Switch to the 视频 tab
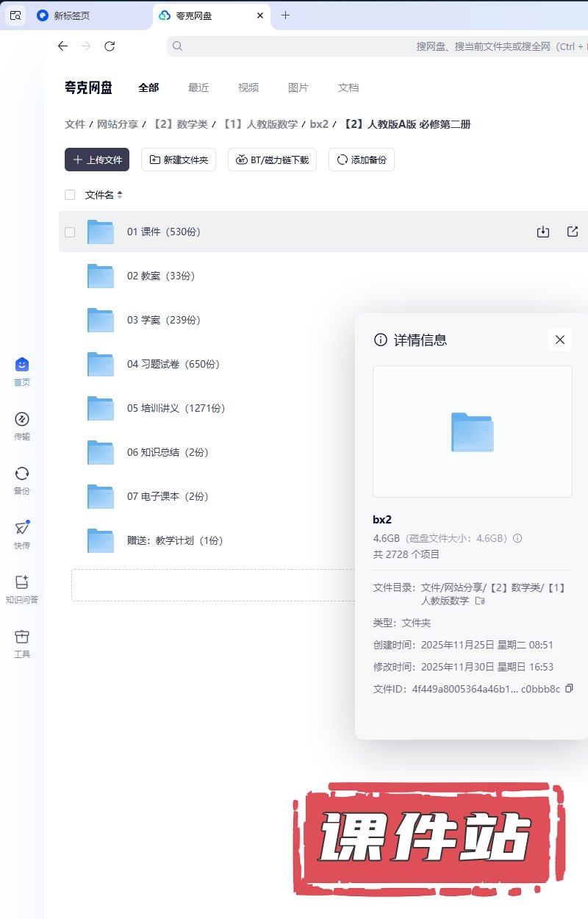Image resolution: width=588 pixels, height=919 pixels. point(248,87)
